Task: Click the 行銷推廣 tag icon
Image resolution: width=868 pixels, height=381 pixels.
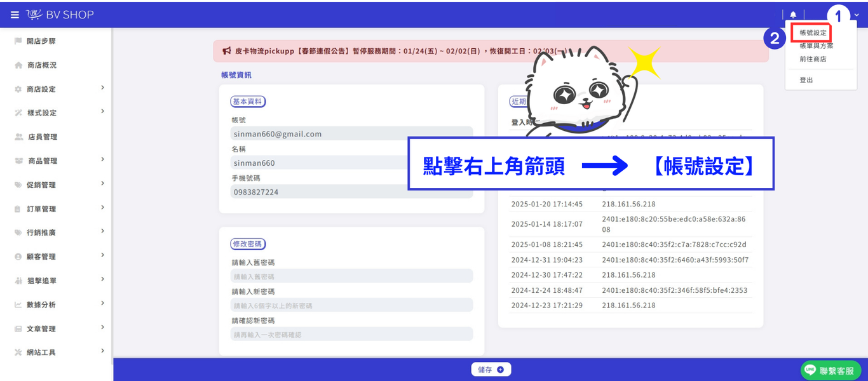Action: pyautogui.click(x=18, y=233)
